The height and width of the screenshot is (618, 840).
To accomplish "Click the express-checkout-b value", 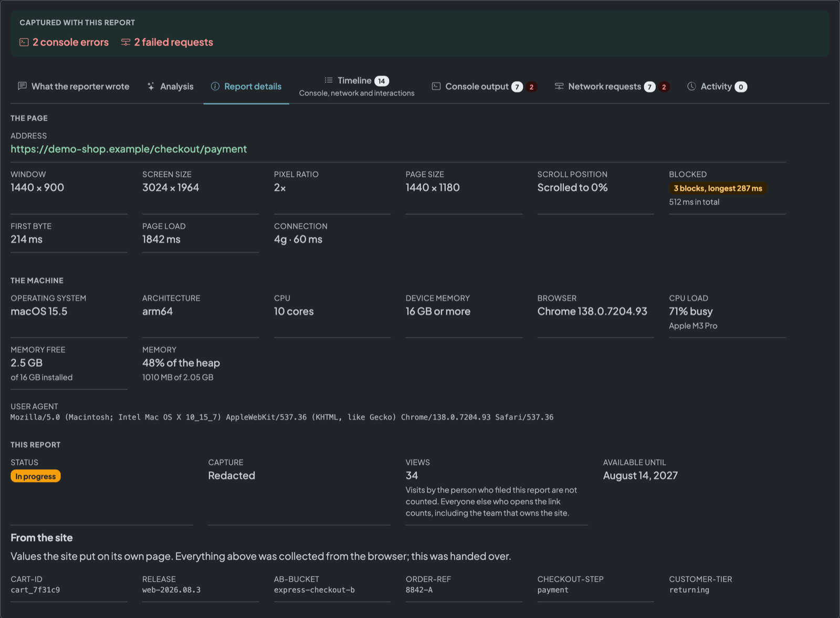I will point(314,590).
